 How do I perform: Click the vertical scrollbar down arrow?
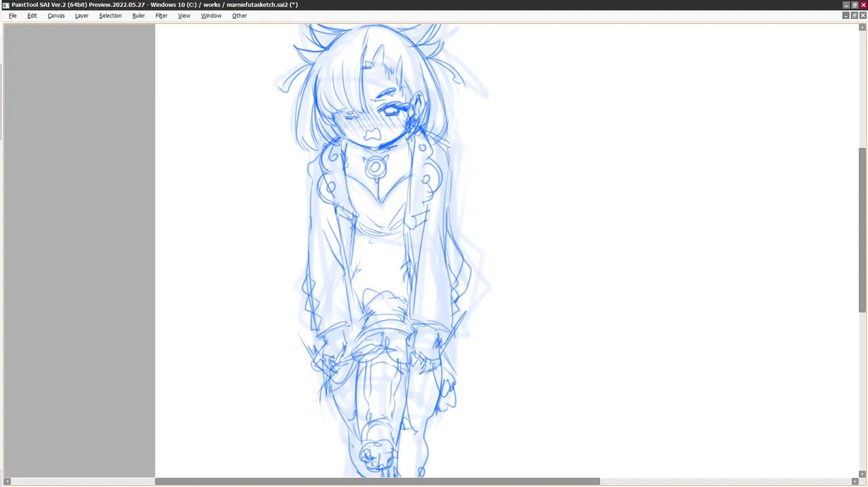point(863,473)
